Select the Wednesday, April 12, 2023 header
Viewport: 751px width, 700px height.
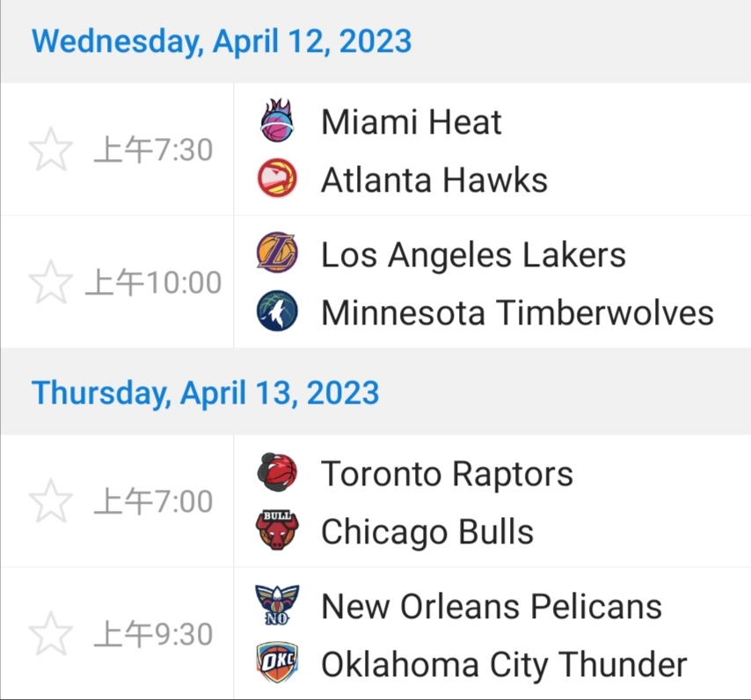coord(222,40)
